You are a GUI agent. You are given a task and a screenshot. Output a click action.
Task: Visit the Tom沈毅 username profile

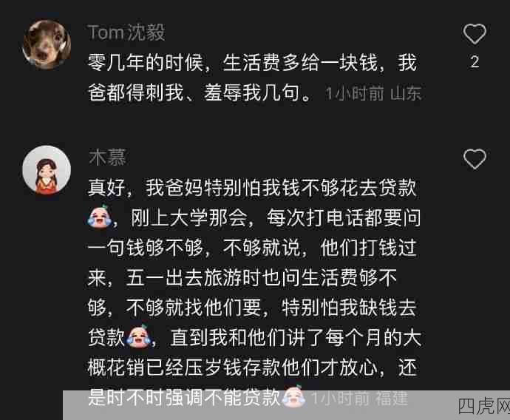(126, 33)
